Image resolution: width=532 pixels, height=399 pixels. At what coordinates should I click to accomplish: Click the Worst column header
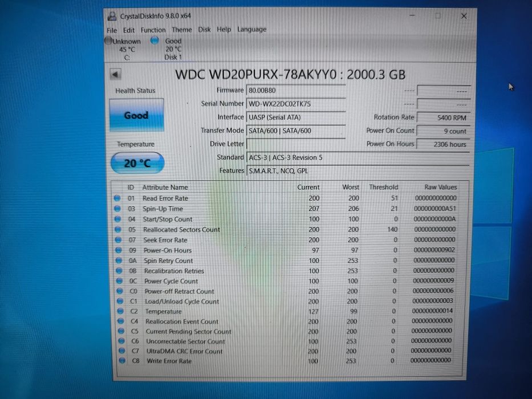tap(351, 187)
